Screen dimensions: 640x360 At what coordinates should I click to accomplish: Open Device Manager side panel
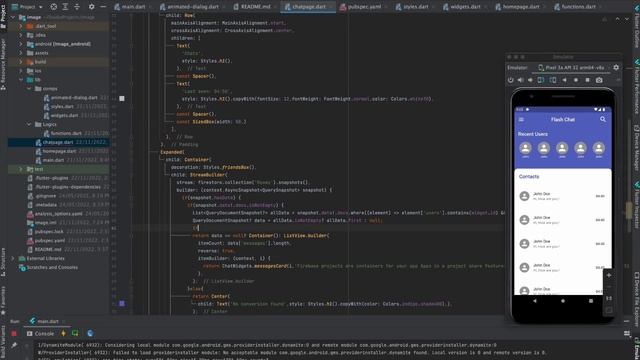tap(636, 147)
